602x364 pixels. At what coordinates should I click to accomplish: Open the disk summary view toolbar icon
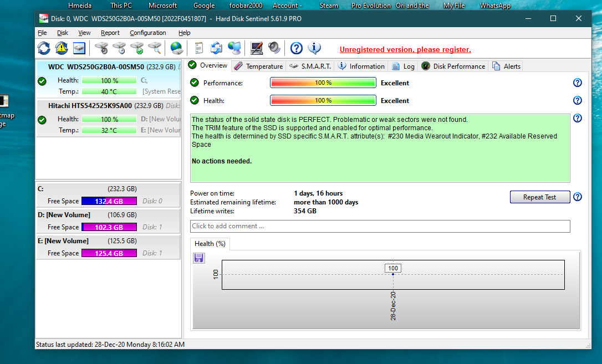(79, 48)
